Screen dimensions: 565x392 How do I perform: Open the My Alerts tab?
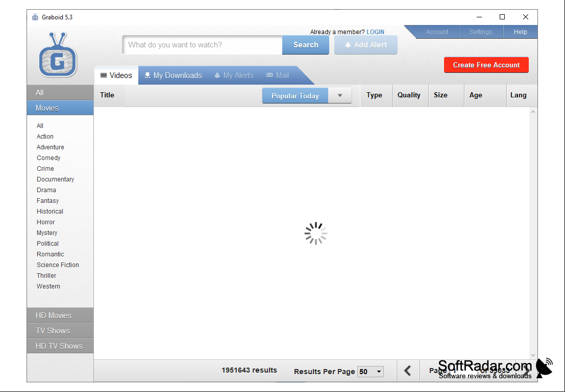point(234,75)
